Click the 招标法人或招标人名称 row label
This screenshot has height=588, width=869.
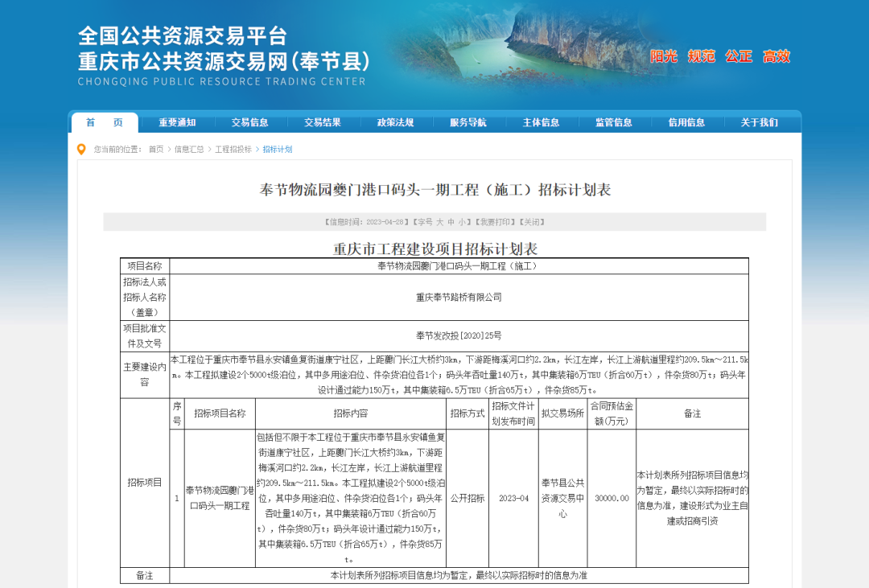(145, 297)
